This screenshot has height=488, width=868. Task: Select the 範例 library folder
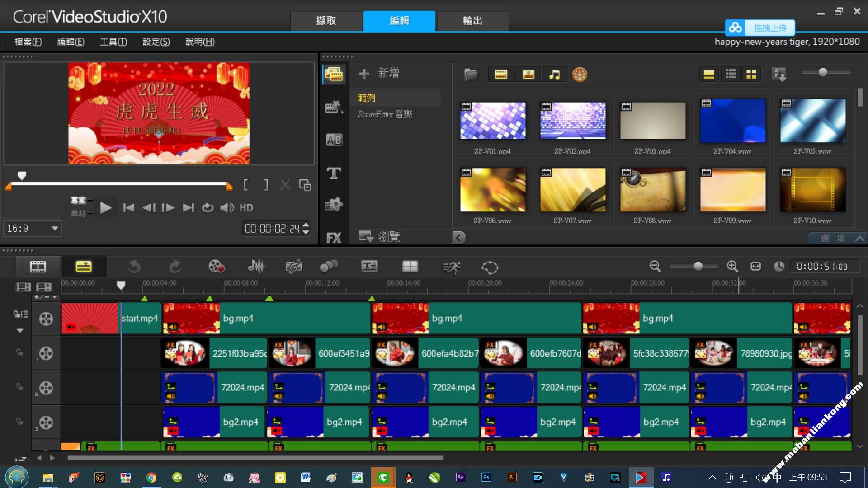click(x=367, y=98)
